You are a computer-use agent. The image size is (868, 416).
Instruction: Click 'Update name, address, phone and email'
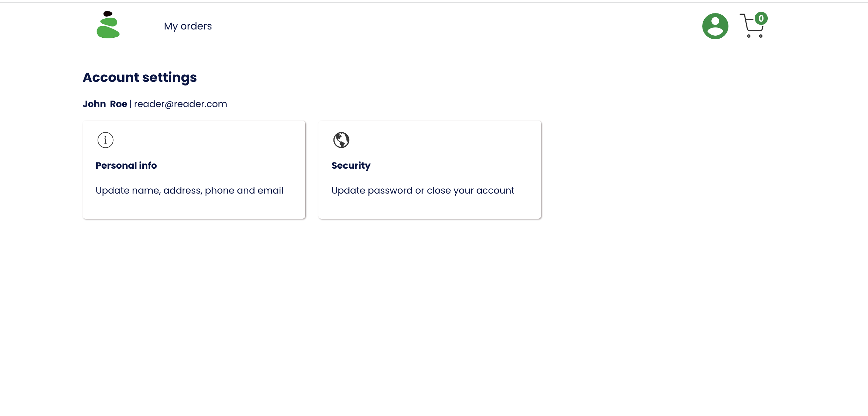(189, 190)
